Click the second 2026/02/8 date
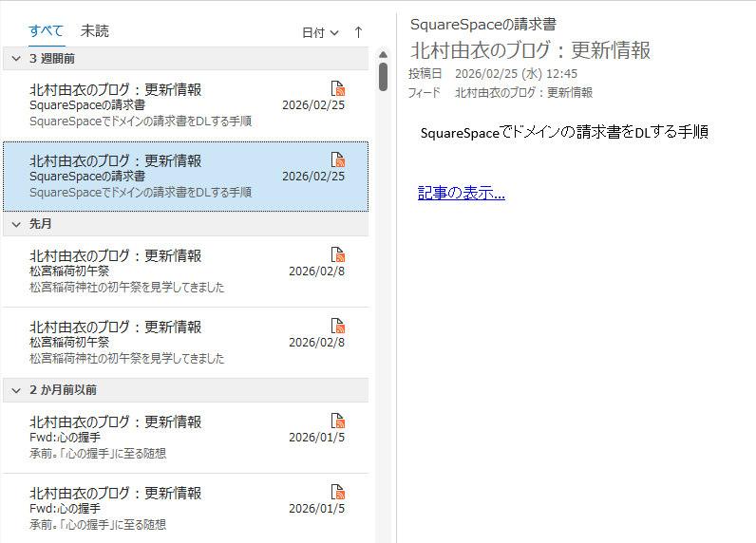 point(317,343)
